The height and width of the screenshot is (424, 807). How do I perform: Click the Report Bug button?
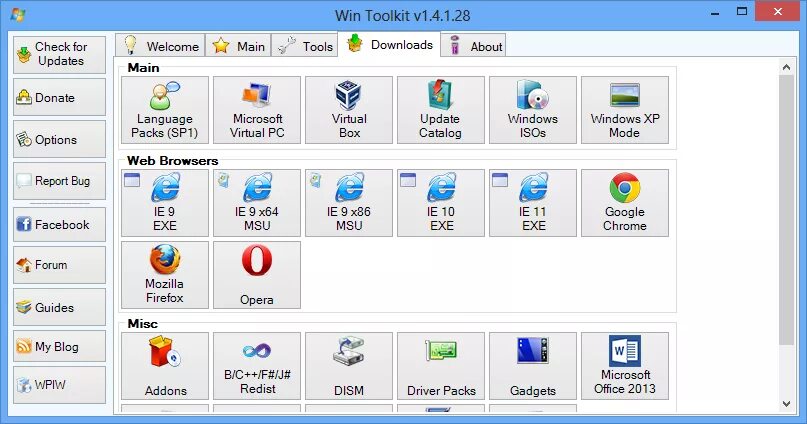(x=59, y=181)
